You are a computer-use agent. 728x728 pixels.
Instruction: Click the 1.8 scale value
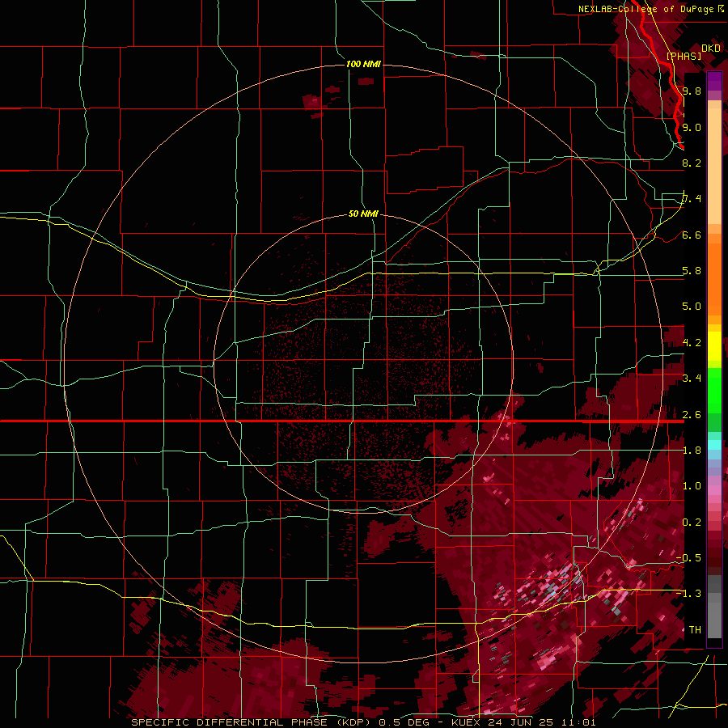point(692,451)
